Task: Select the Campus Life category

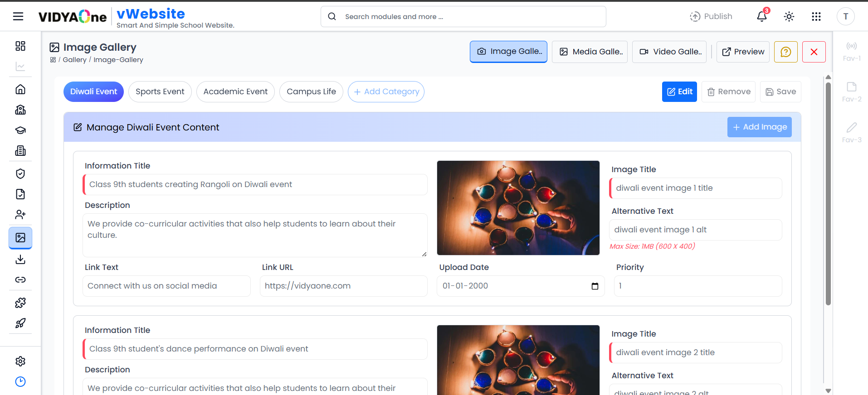Action: pyautogui.click(x=311, y=92)
